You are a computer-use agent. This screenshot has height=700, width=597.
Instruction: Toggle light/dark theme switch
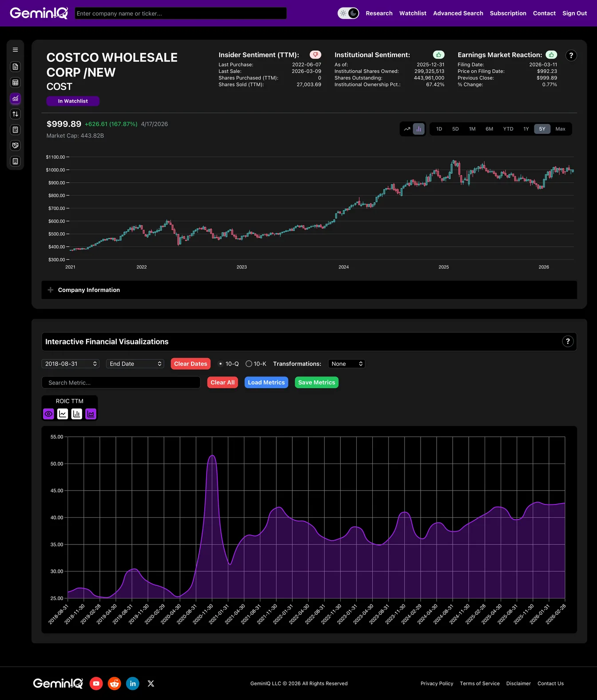348,13
